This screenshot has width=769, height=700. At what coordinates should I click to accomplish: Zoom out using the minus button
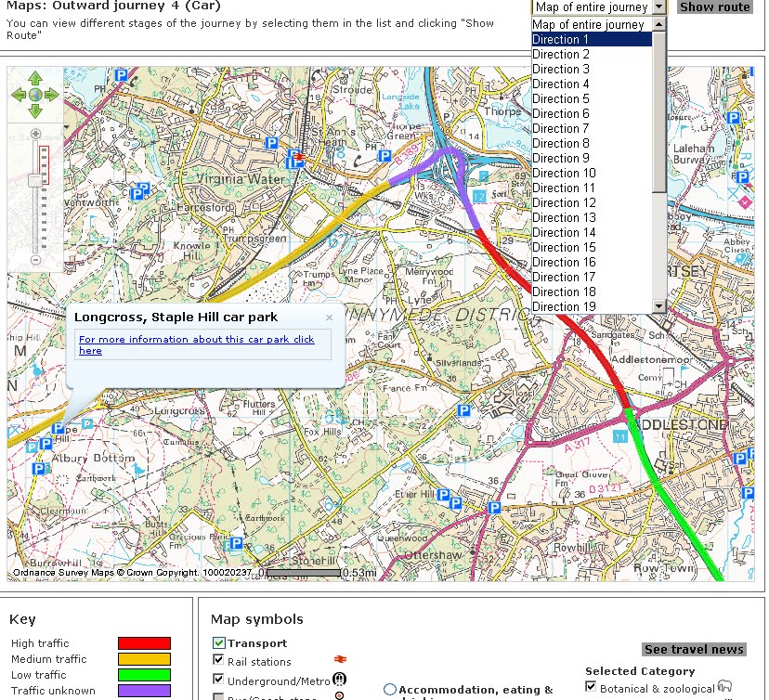tap(35, 260)
